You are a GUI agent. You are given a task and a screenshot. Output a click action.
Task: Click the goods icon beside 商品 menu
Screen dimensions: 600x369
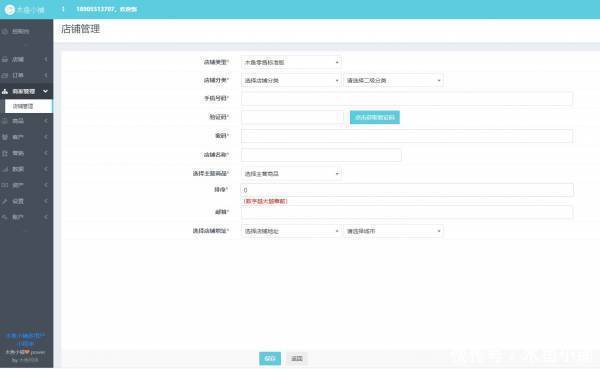pyautogui.click(x=5, y=121)
